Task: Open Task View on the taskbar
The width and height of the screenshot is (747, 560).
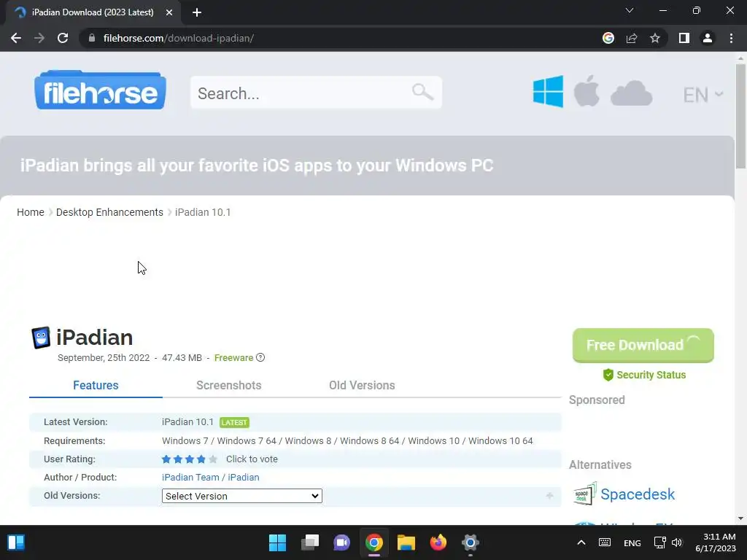Action: click(x=309, y=542)
